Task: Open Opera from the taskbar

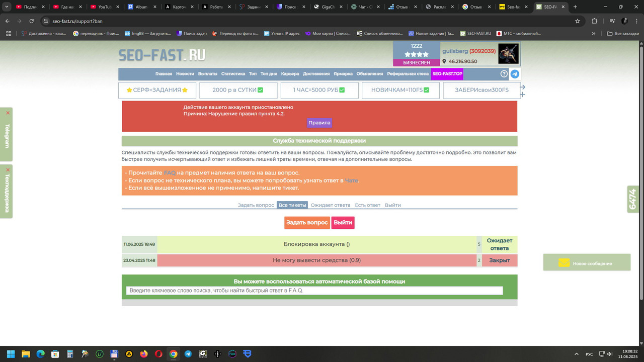Action: coord(158,354)
